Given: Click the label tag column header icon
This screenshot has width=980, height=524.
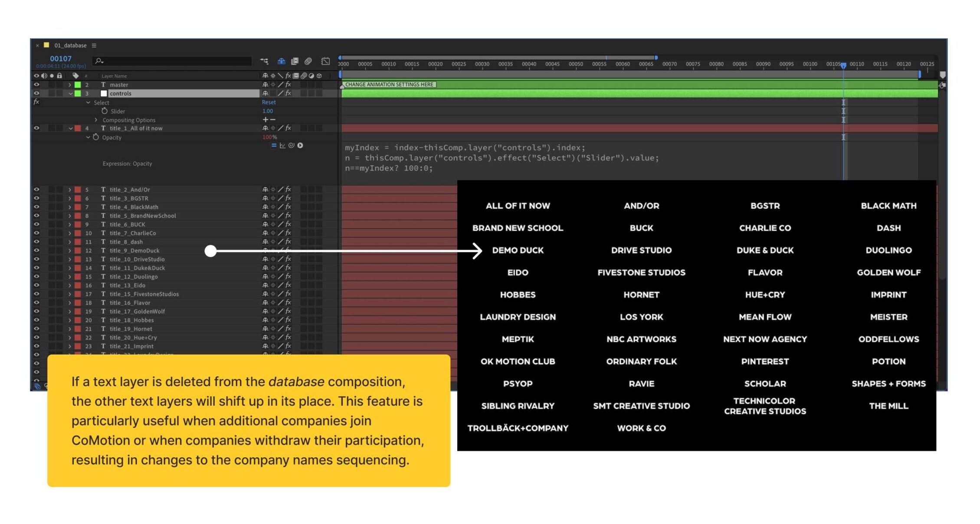Looking at the screenshot, I should pyautogui.click(x=75, y=75).
